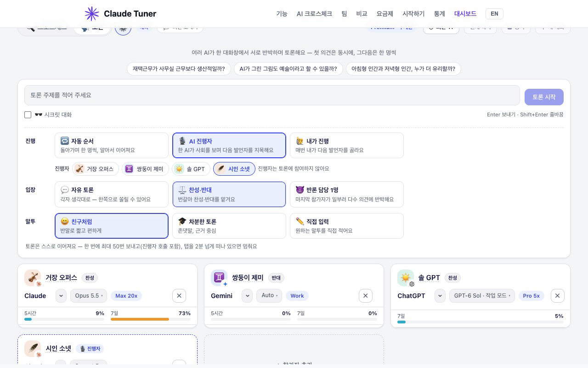
Task: Open 통계 in top navigation
Action: click(x=440, y=14)
